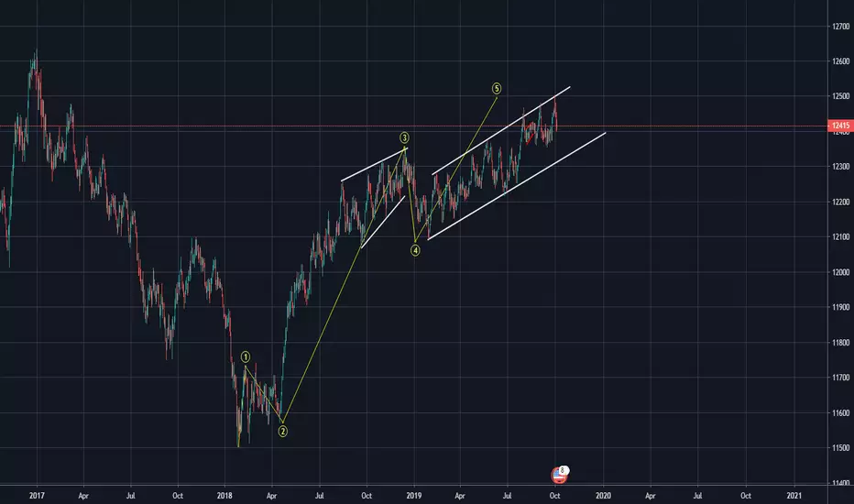Open the US economic events flag icon
Image resolution: width=854 pixels, height=504 pixels.
[x=558, y=477]
